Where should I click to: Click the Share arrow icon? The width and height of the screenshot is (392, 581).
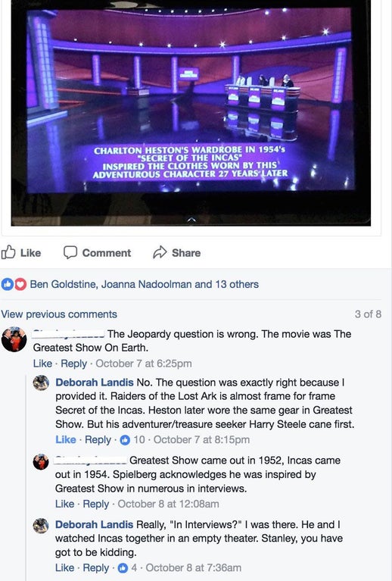(160, 252)
